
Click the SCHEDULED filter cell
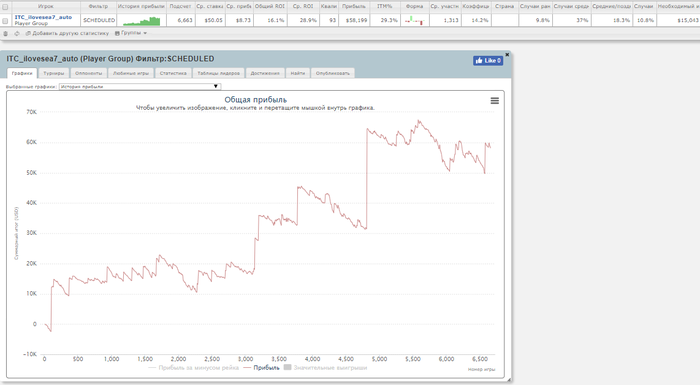(x=99, y=21)
